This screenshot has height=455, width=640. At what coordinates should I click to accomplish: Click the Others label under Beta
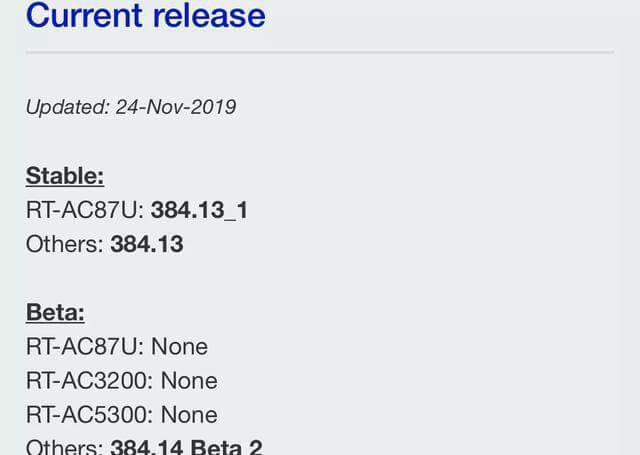(x=62, y=447)
